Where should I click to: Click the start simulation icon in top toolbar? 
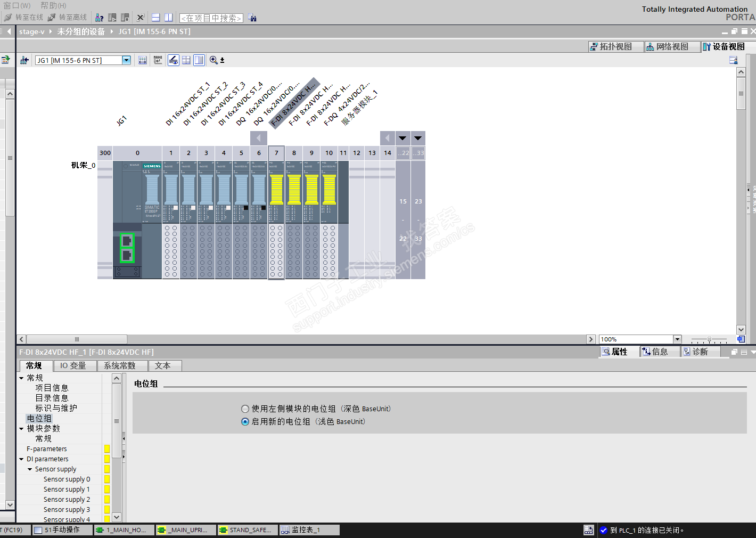[x=112, y=18]
